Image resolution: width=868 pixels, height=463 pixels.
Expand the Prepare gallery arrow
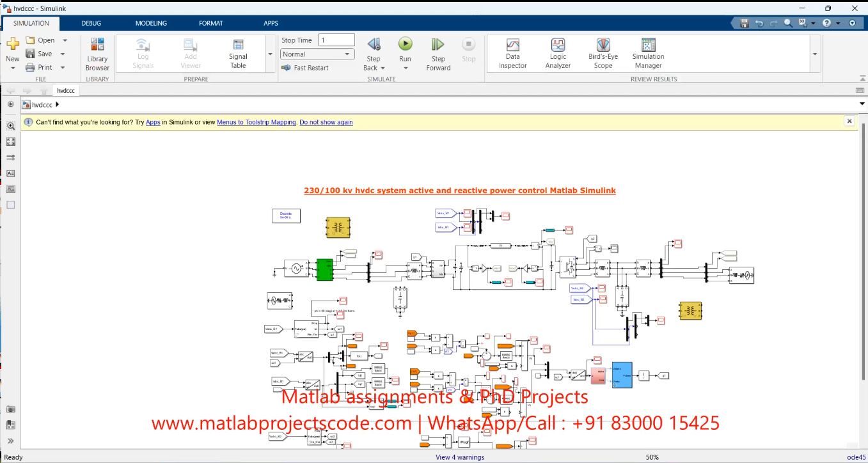pyautogui.click(x=270, y=54)
